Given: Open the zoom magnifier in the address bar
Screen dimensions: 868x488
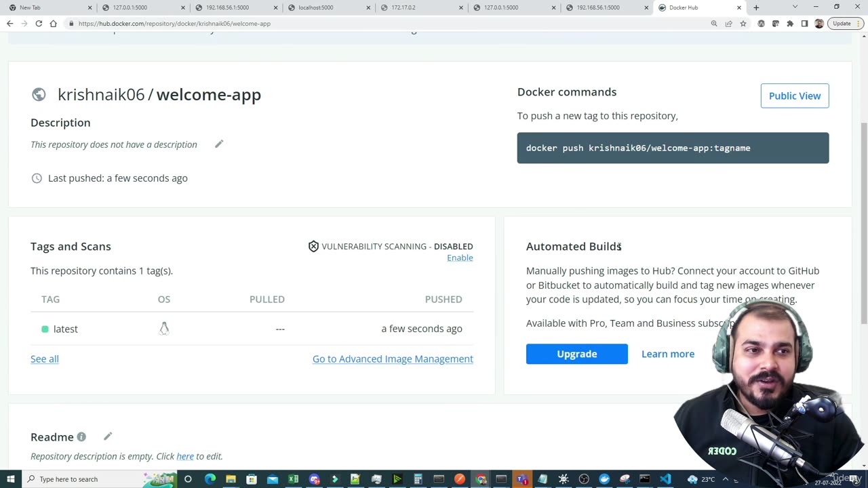Looking at the screenshot, I should [714, 23].
